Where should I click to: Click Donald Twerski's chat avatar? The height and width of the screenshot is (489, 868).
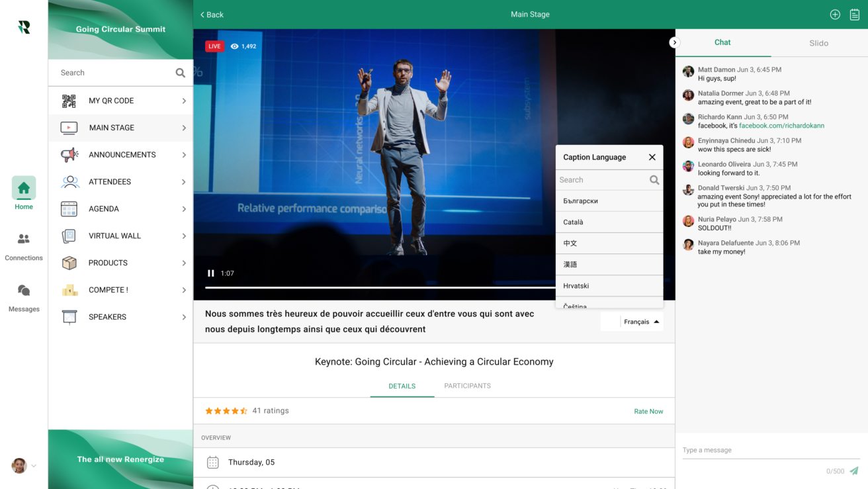pos(688,190)
